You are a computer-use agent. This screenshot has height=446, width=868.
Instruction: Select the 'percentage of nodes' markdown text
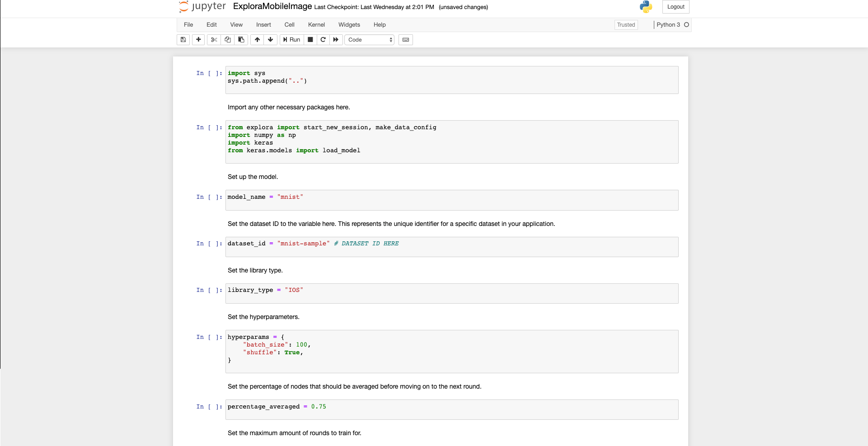(355, 387)
